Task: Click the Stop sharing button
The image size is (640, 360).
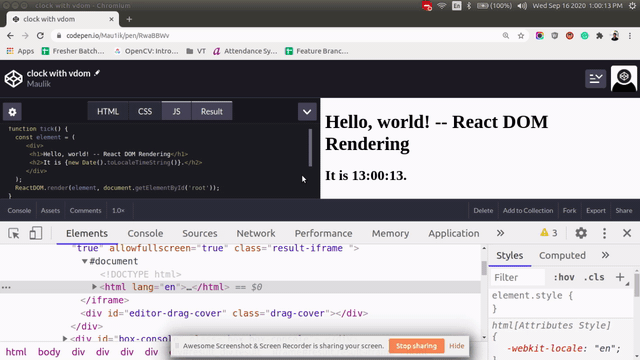Action: 416,346
